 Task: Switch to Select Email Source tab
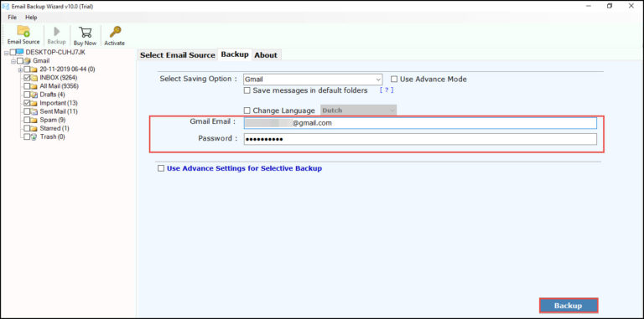[178, 55]
